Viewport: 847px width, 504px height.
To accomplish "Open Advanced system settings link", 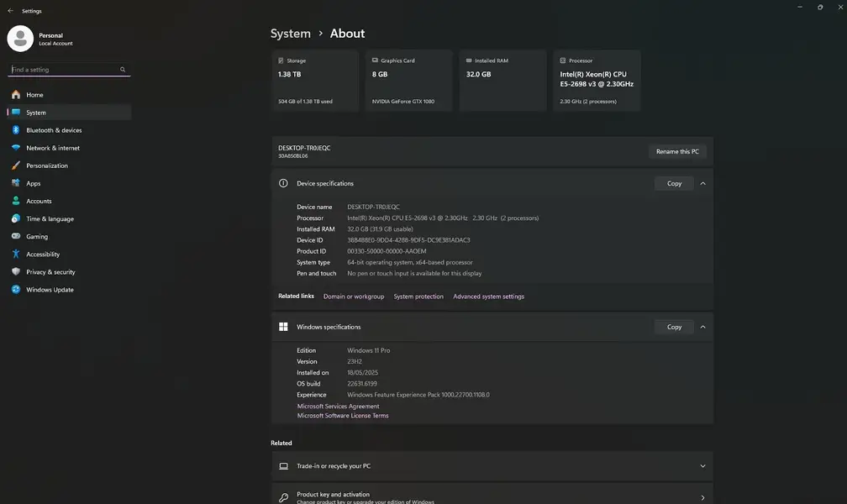I will point(489,297).
